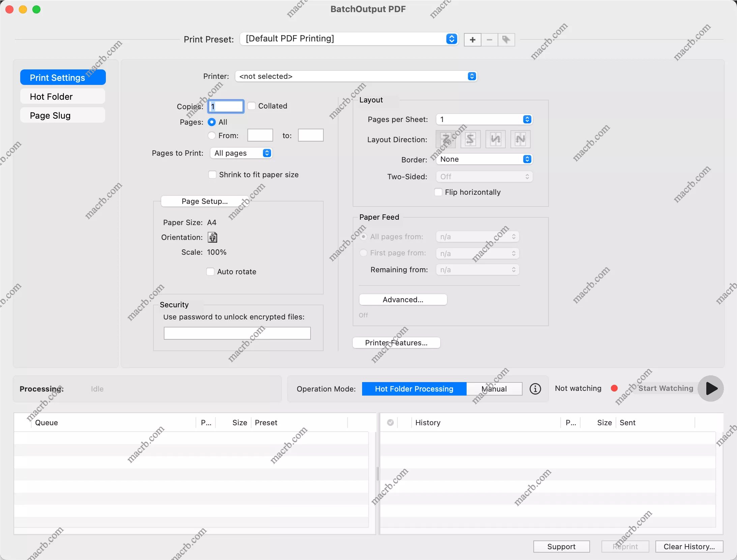This screenshot has width=737, height=560.
Task: Select the S layout direction icon
Action: (x=471, y=139)
